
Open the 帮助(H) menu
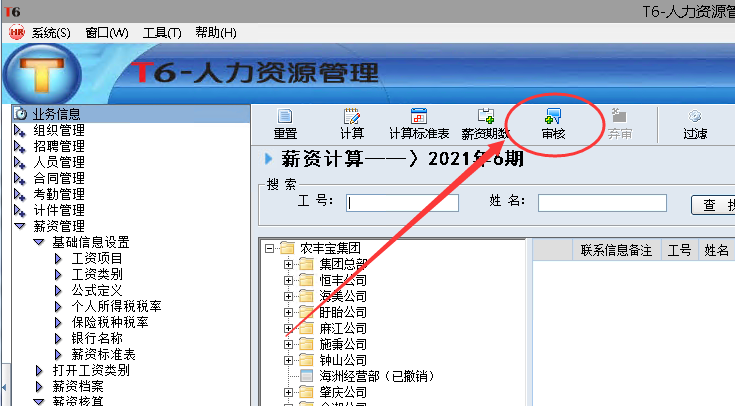tap(216, 33)
